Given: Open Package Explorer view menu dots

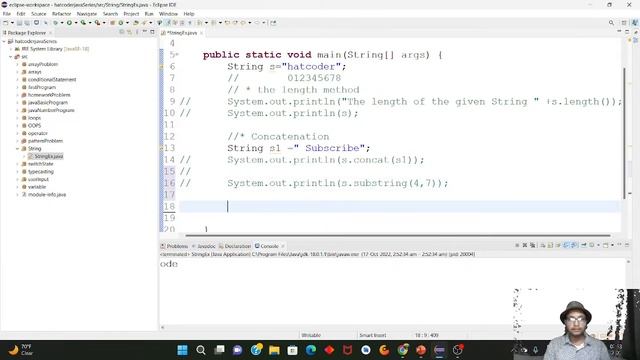Looking at the screenshot, I should tap(137, 32).
